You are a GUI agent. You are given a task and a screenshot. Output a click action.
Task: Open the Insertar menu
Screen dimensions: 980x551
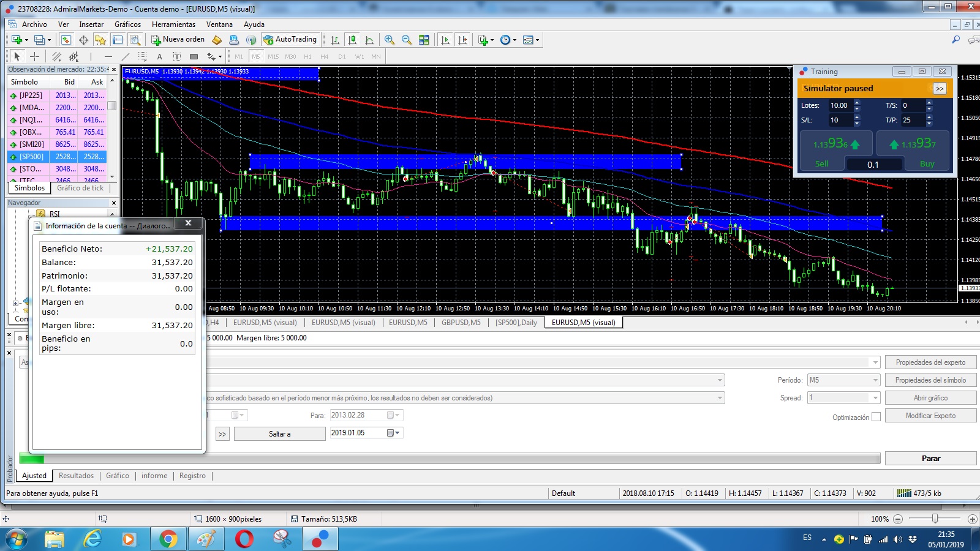coord(91,24)
